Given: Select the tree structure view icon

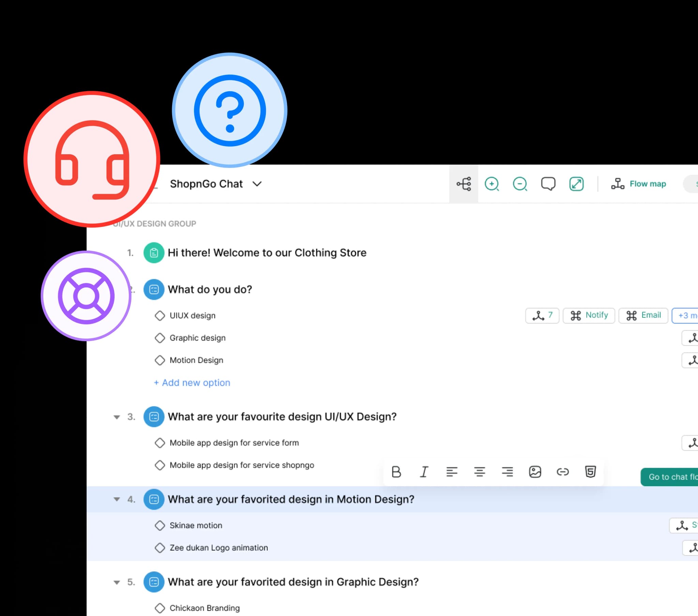Looking at the screenshot, I should click(x=464, y=184).
